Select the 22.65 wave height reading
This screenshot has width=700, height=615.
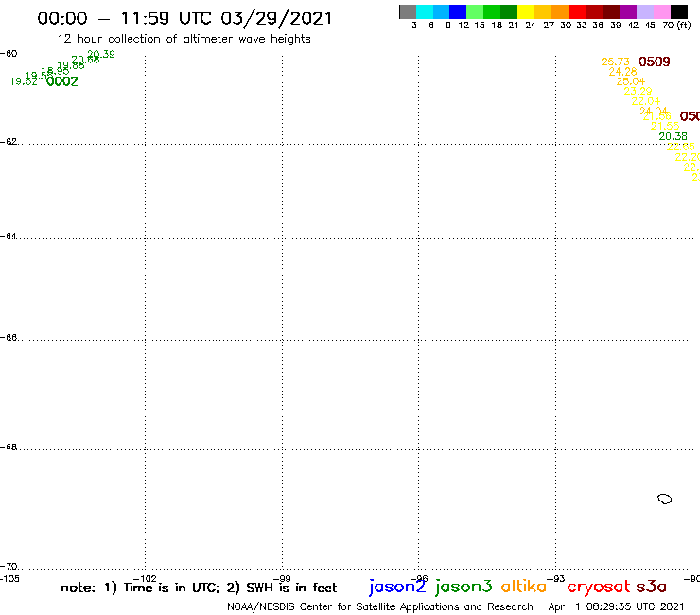click(681, 147)
